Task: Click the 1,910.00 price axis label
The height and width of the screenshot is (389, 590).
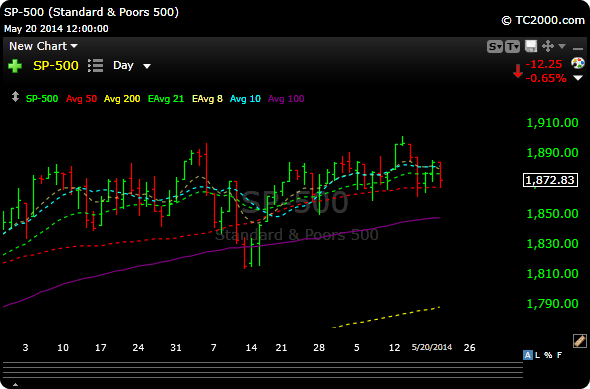Action: [x=552, y=123]
